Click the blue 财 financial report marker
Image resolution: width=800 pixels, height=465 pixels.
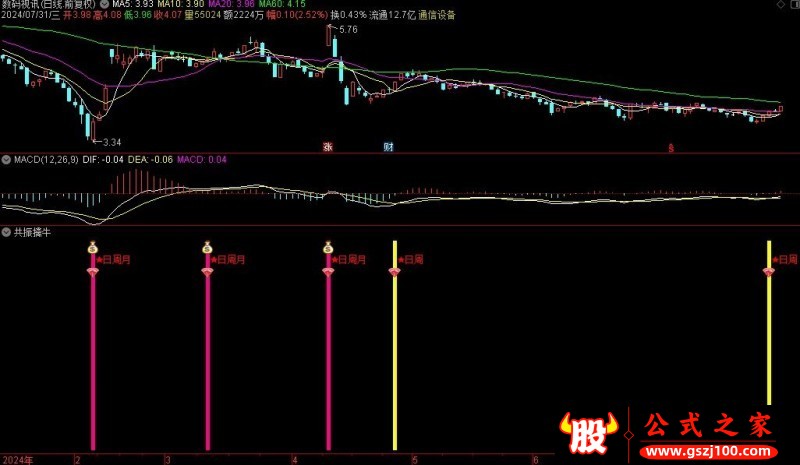tap(388, 147)
